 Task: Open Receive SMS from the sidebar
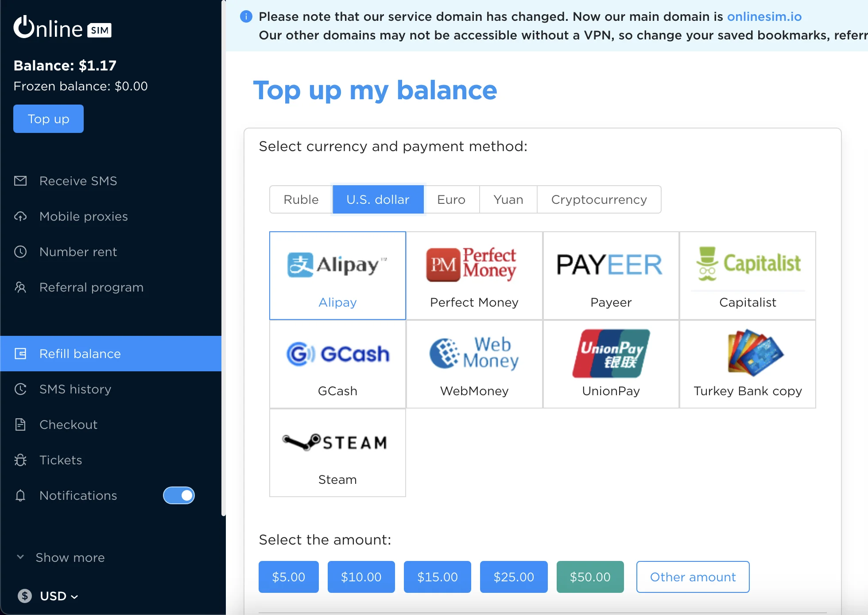pos(111,181)
